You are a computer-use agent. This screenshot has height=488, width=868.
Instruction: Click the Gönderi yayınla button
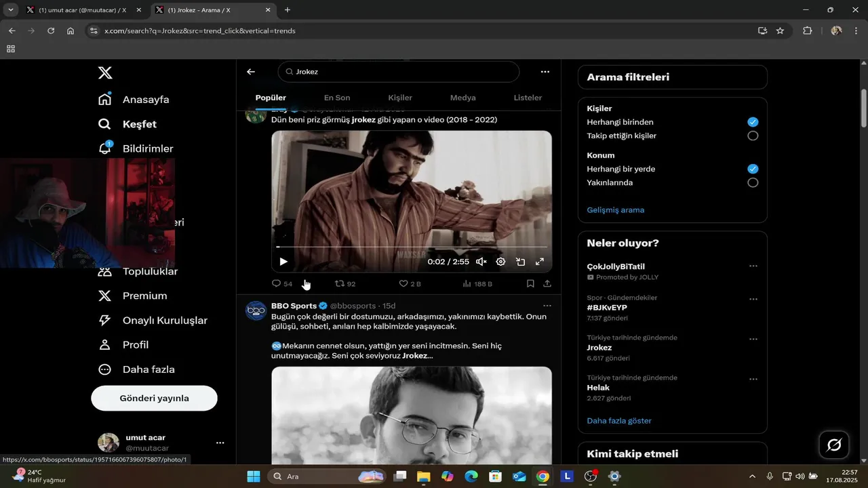click(154, 398)
